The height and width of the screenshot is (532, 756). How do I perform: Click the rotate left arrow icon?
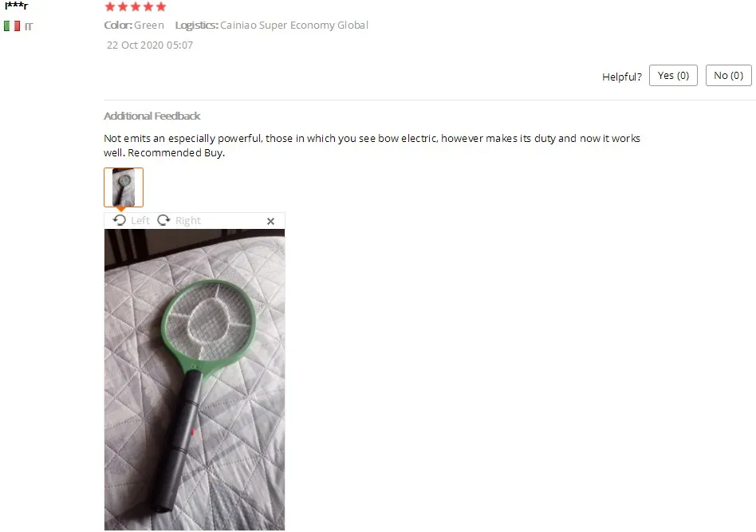coord(119,220)
